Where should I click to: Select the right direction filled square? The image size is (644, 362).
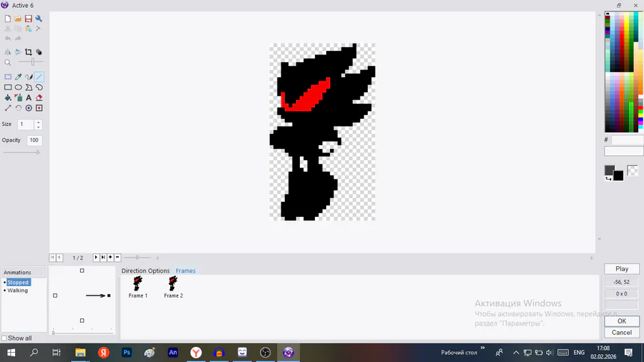109,295
